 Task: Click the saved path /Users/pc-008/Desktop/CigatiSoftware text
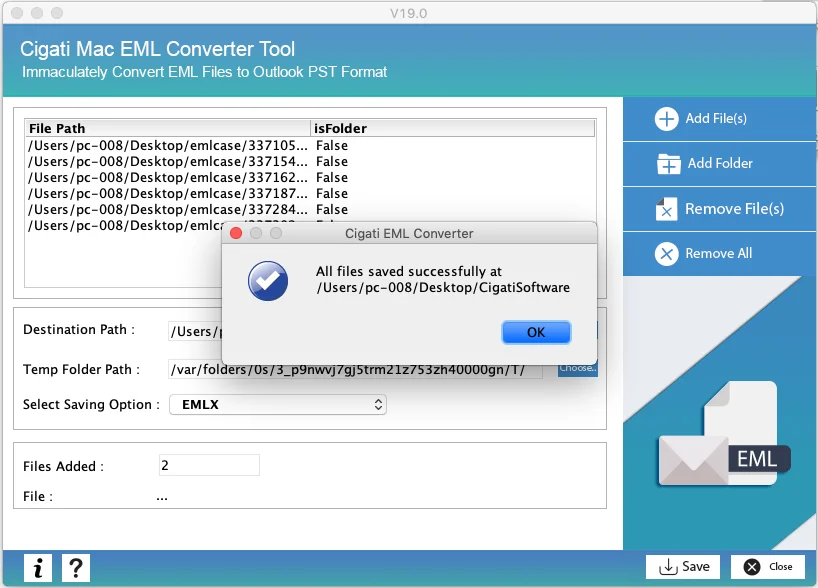click(x=443, y=287)
